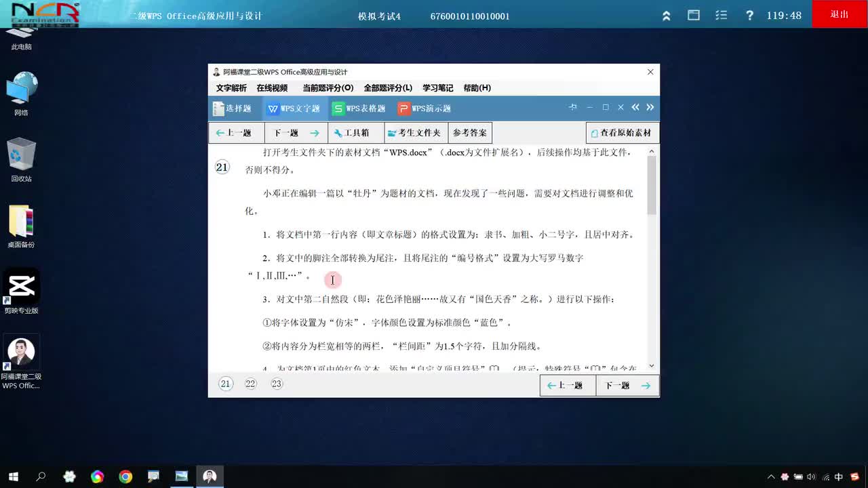Open the 当前题评分(O) menu
The image size is (868, 488).
328,88
